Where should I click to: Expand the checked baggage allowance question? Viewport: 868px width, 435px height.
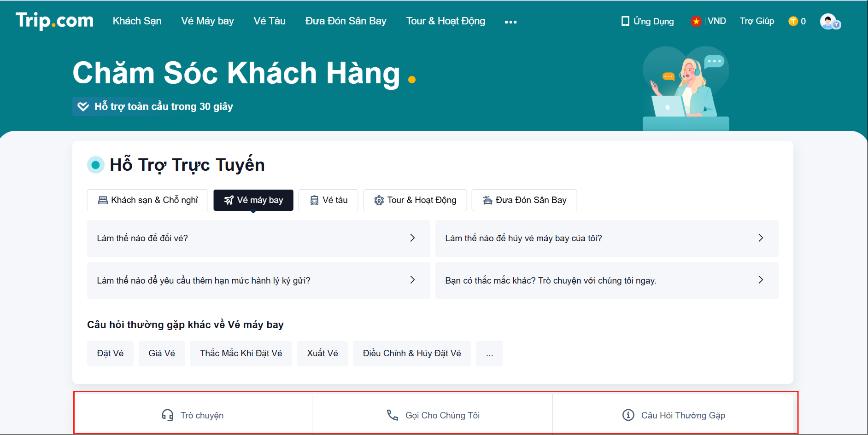pyautogui.click(x=258, y=280)
